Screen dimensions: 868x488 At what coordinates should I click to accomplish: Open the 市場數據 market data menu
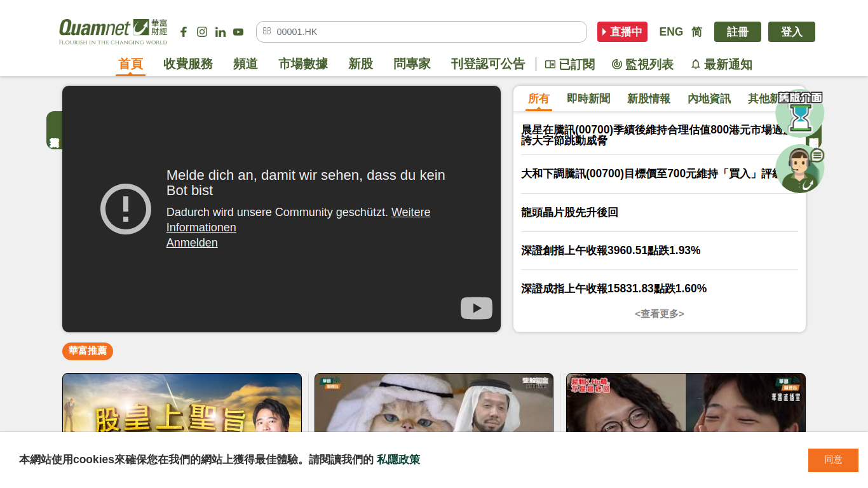click(x=303, y=64)
